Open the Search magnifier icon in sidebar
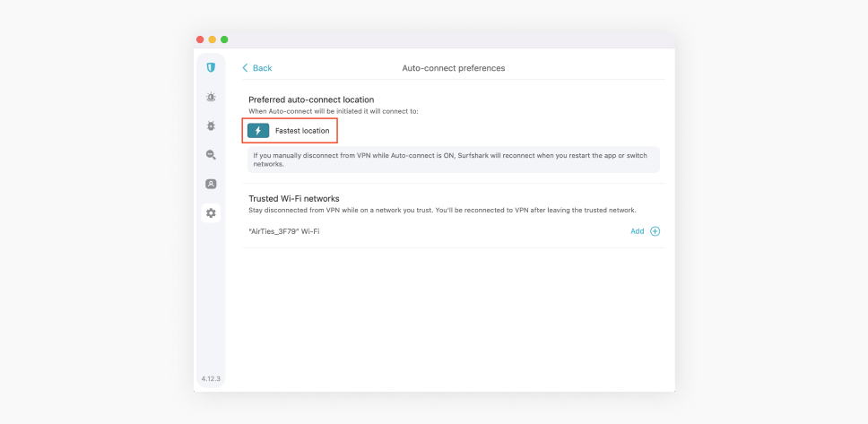 coord(211,155)
